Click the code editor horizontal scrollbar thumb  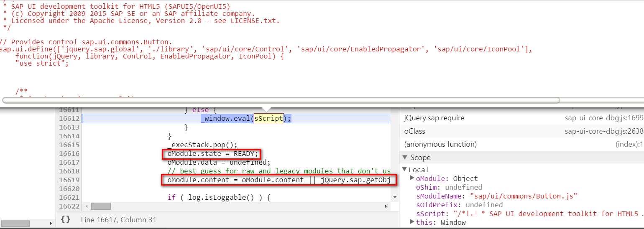click(101, 206)
